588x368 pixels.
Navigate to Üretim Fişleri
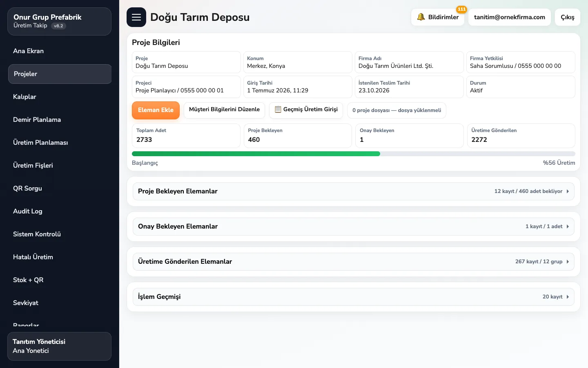click(x=60, y=166)
